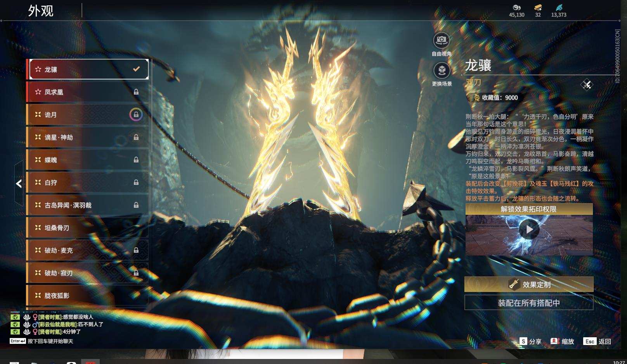Open the 效果定制 effect customization button
The height and width of the screenshot is (364, 627).
529,285
